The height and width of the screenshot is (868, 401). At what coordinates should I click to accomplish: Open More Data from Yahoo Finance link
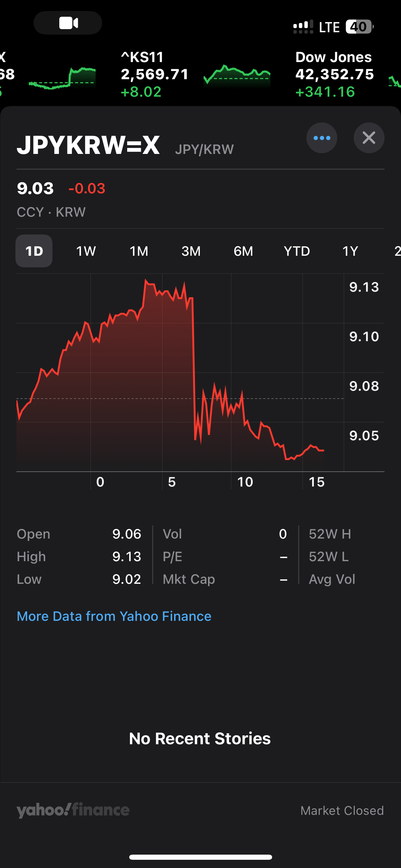coord(114,616)
